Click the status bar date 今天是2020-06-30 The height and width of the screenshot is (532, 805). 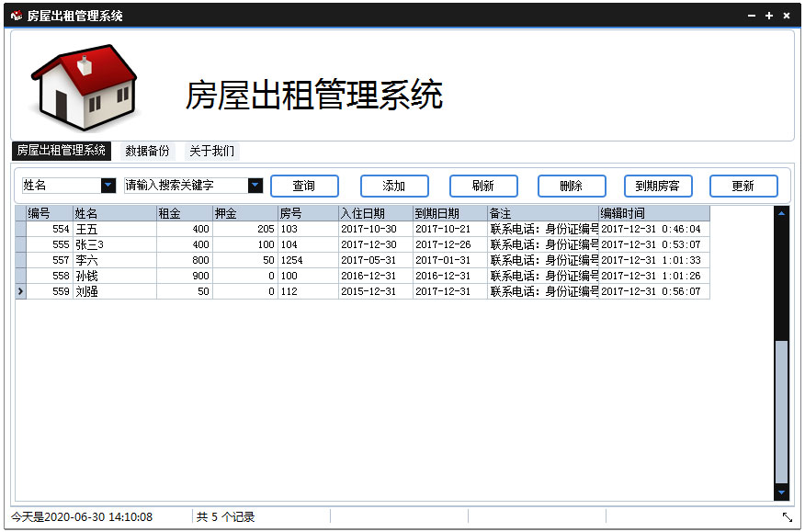(82, 517)
